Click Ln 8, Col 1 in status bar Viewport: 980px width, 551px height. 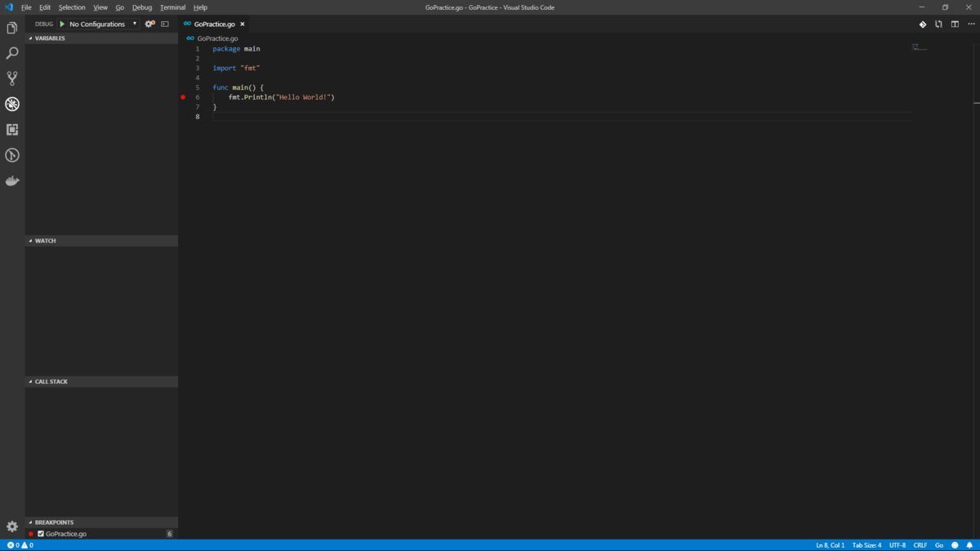[x=831, y=545]
